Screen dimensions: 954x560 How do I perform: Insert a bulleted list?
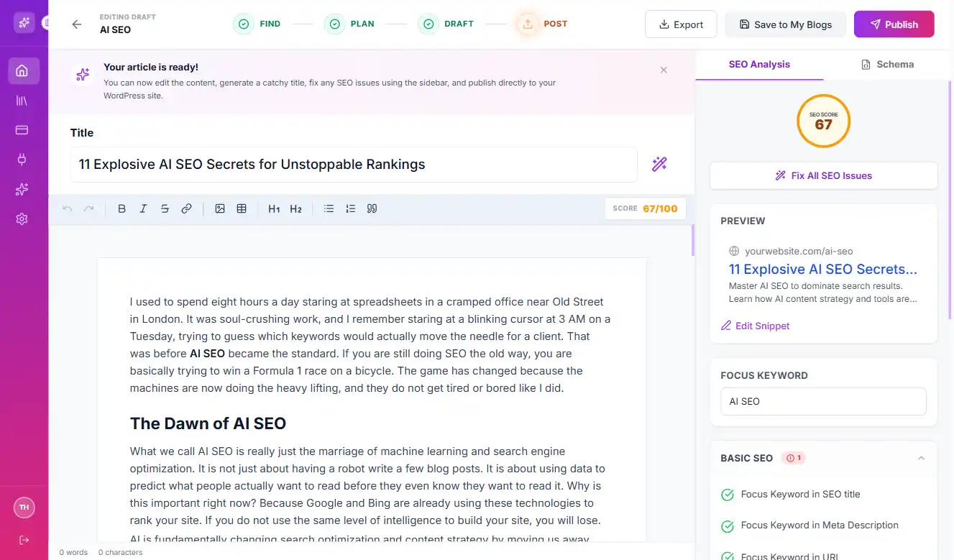[329, 208]
